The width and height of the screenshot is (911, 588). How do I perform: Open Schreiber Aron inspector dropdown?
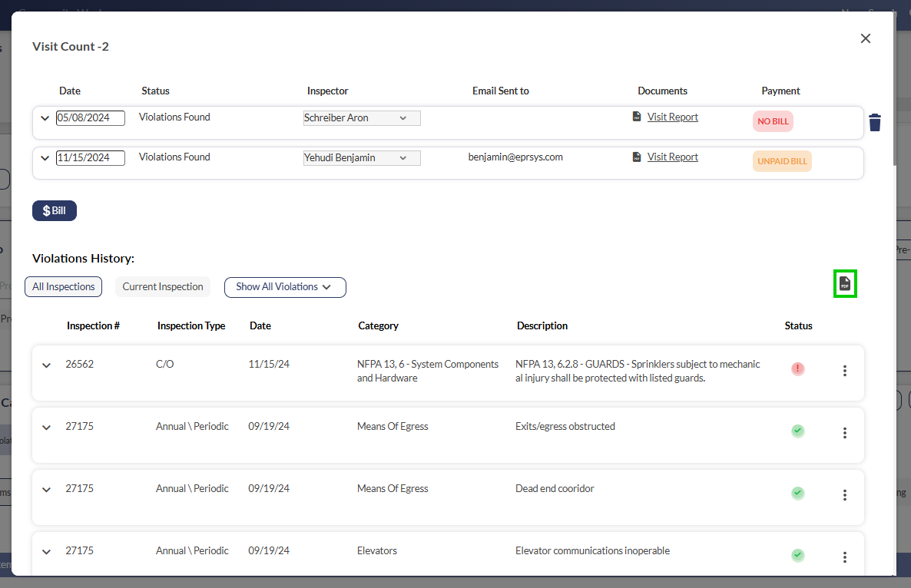point(362,118)
